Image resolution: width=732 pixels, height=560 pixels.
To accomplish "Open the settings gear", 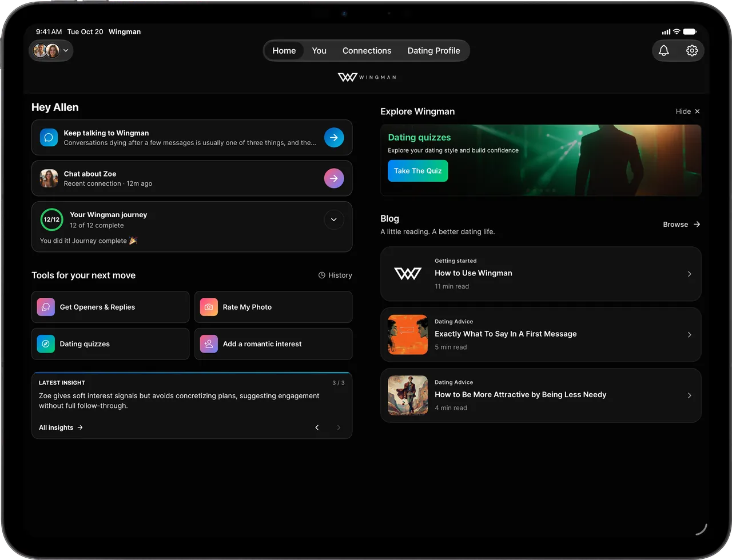I will tap(692, 51).
